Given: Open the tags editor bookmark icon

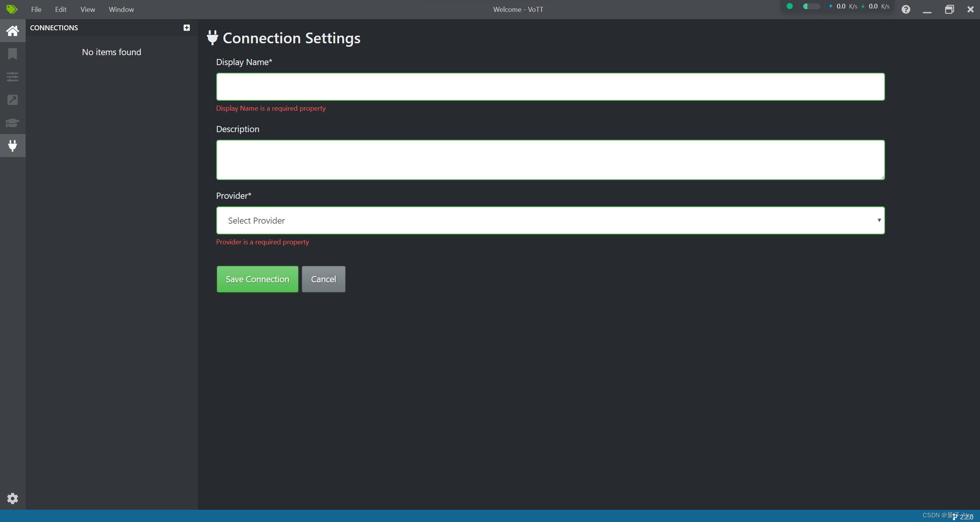Looking at the screenshot, I should 13,54.
